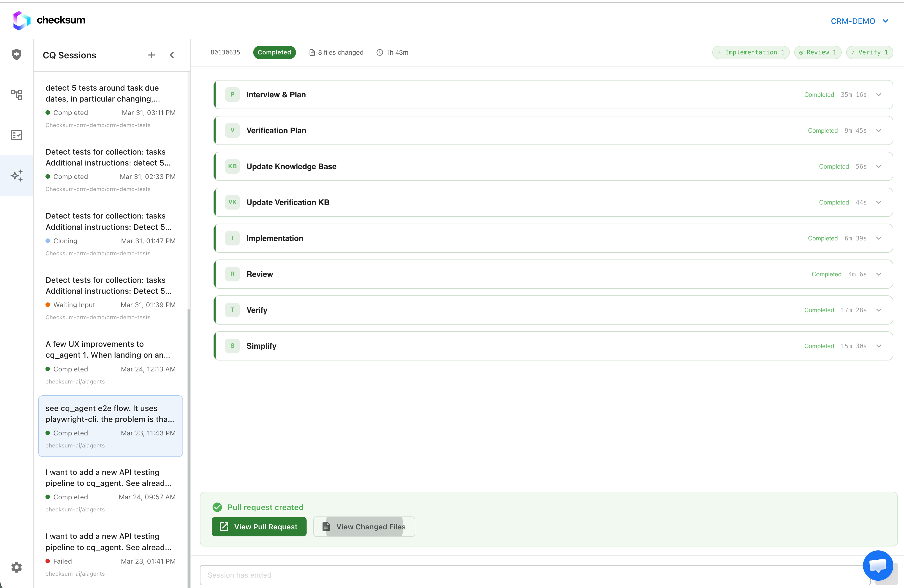Open 'A few UX improvements to cq_agent' session
This screenshot has height=588, width=904.
click(110, 362)
